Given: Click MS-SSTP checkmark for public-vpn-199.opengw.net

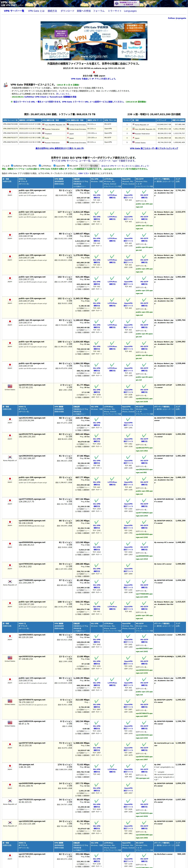Looking at the screenshot, I should (144, 256).
